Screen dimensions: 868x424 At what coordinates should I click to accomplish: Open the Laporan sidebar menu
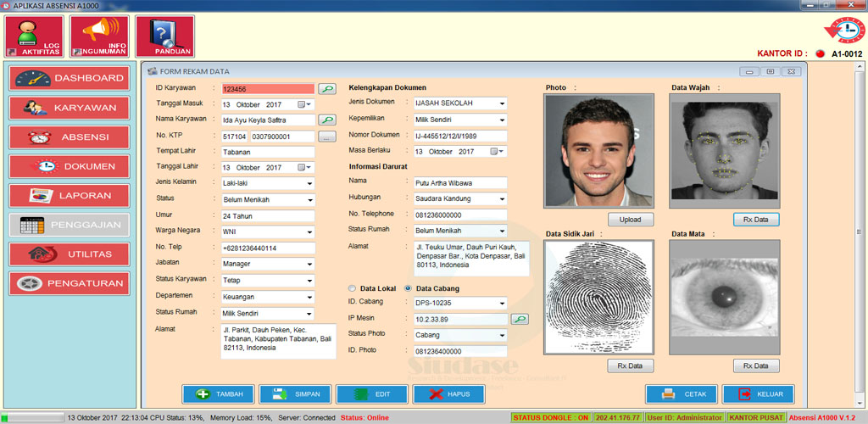click(70, 196)
